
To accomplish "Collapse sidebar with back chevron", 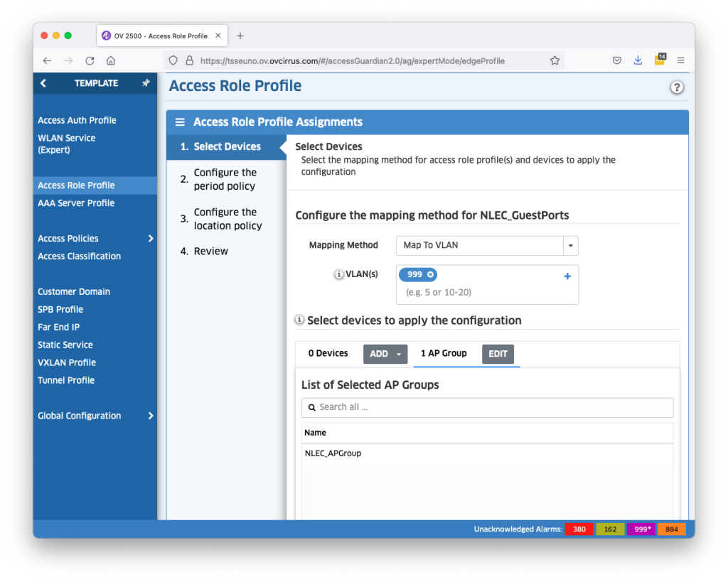I will point(43,83).
